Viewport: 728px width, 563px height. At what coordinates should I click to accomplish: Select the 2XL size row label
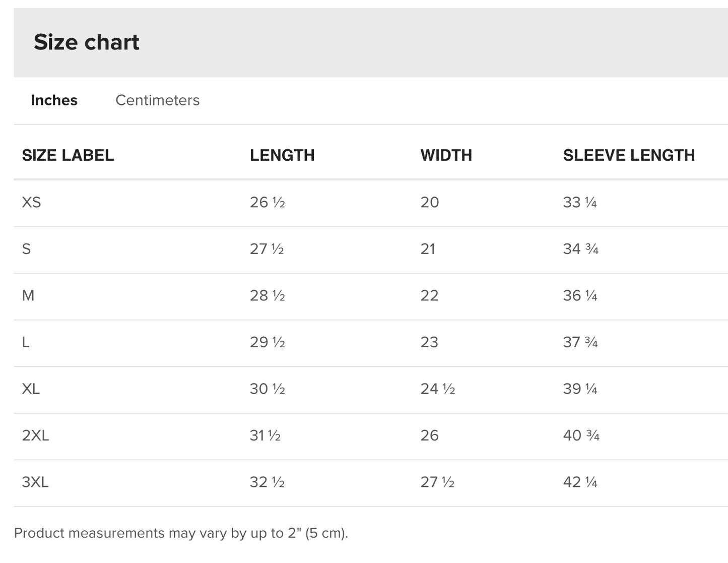coord(35,435)
